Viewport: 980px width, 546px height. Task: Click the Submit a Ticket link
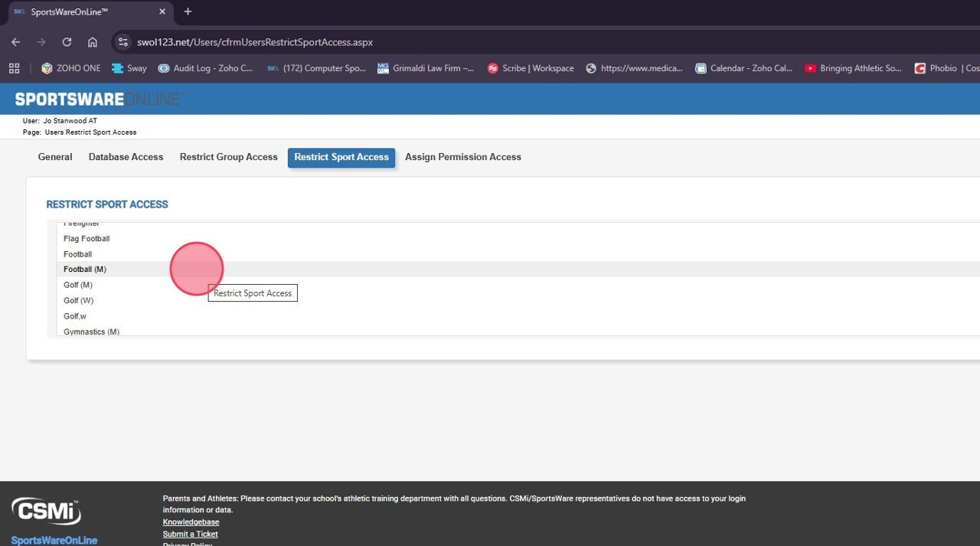point(190,534)
